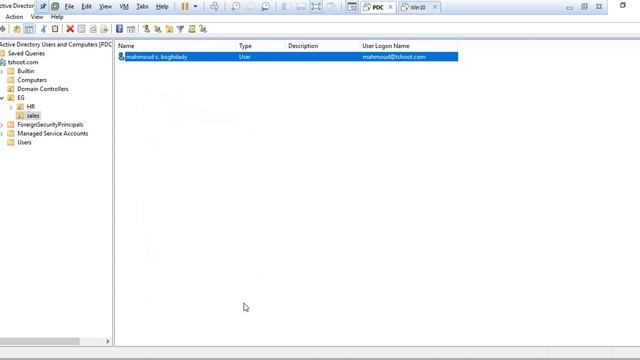Click the forward arrow toolbar icon

[2, 29]
